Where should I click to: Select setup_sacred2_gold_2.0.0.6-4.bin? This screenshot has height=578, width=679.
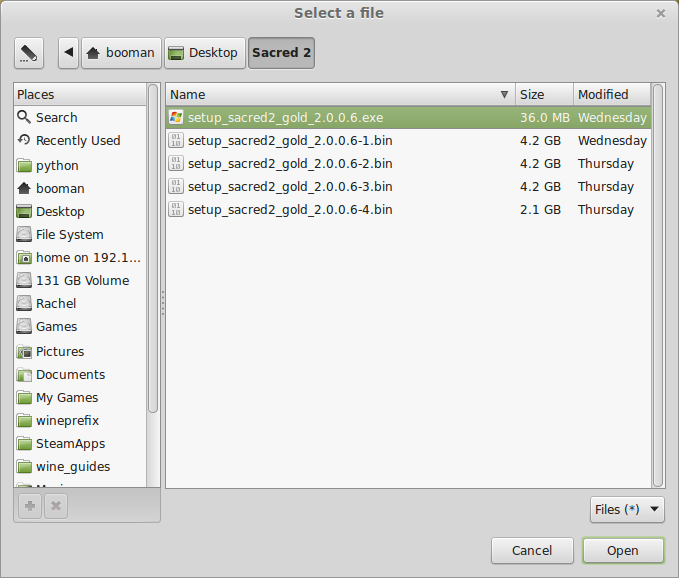tap(408, 209)
